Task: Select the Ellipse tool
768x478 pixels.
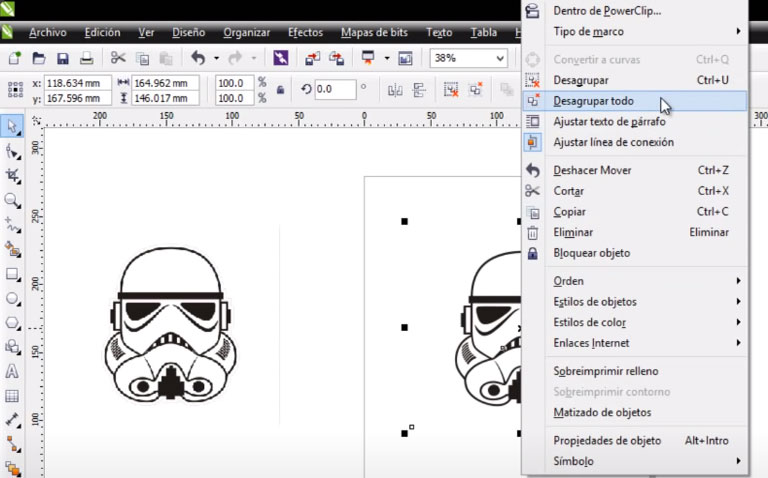Action: 12,298
